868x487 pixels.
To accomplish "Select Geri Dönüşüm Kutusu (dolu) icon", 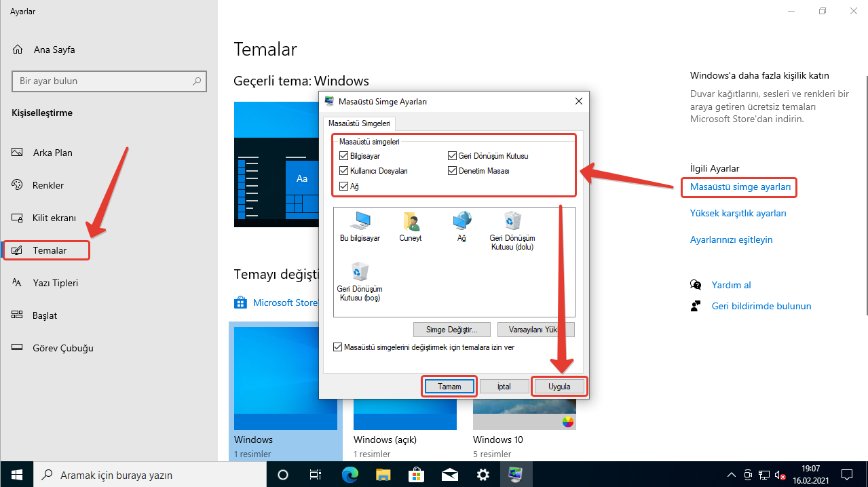I will point(512,230).
